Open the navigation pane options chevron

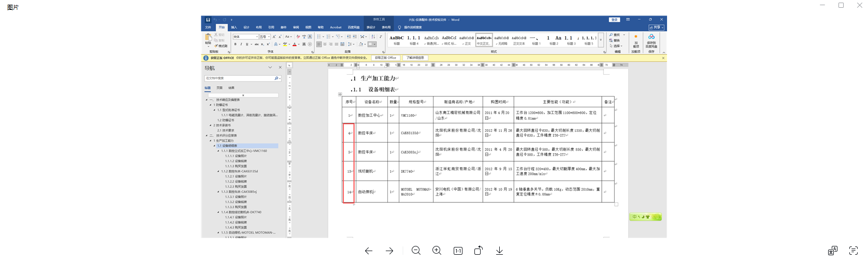click(270, 67)
